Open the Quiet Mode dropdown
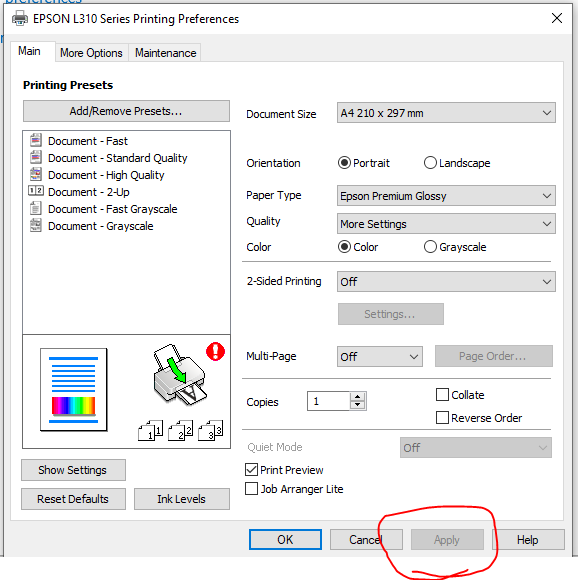The width and height of the screenshot is (578, 580). 476,448
